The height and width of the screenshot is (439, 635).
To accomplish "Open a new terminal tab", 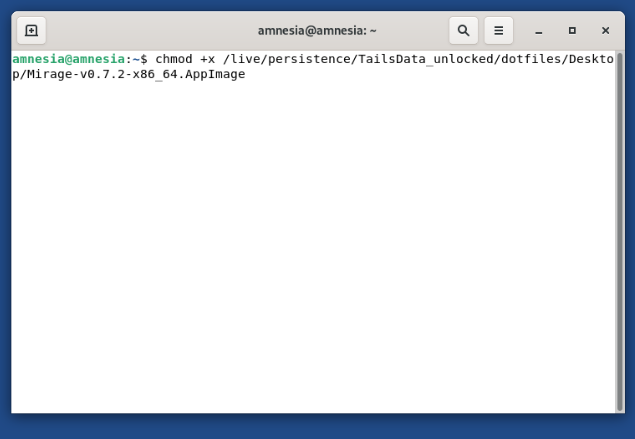I will 31,31.
